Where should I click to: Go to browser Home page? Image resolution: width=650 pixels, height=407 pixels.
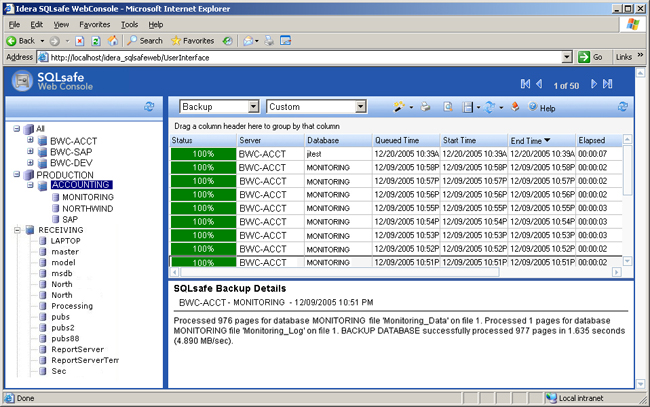point(112,41)
